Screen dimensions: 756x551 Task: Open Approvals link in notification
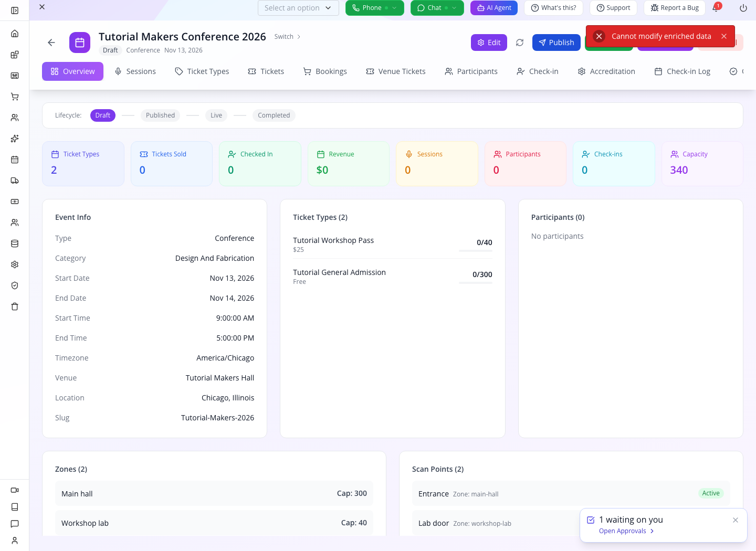click(x=626, y=531)
